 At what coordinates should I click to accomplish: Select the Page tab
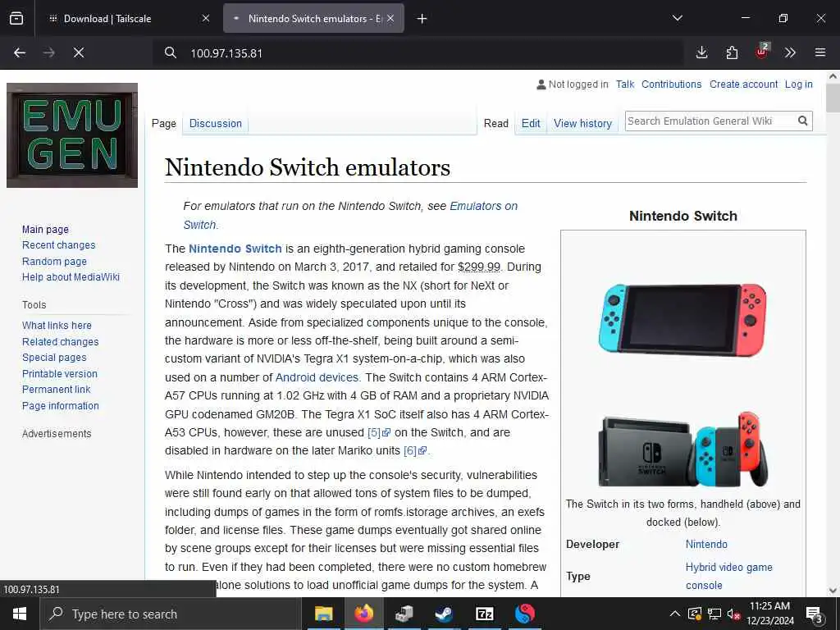pos(164,123)
